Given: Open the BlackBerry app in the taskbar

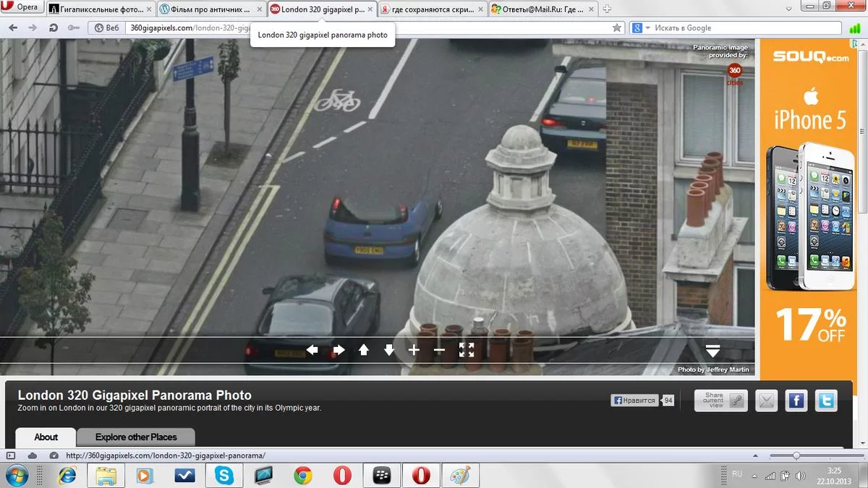Looking at the screenshot, I should [381, 475].
